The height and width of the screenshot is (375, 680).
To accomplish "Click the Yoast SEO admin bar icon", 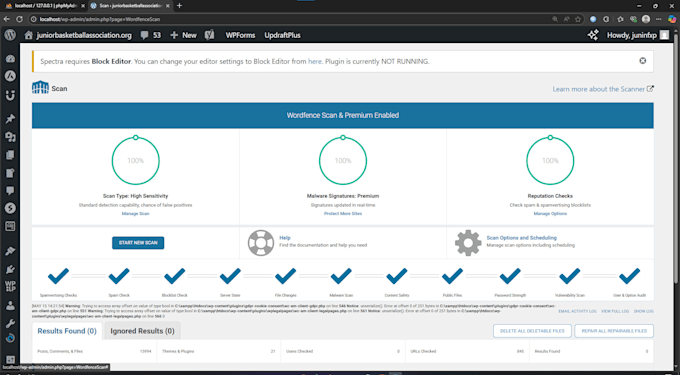I will tap(209, 35).
